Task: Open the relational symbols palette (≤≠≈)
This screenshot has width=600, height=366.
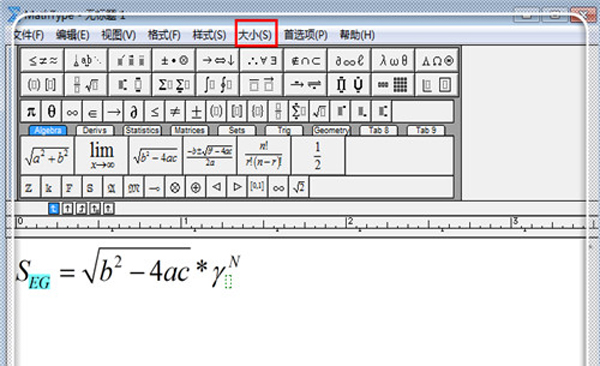Action: (x=42, y=60)
